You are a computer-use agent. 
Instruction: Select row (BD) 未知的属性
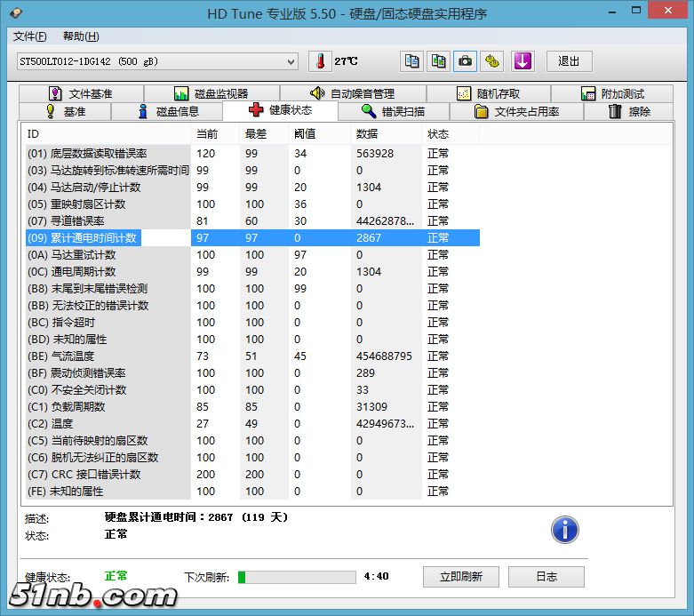252,339
